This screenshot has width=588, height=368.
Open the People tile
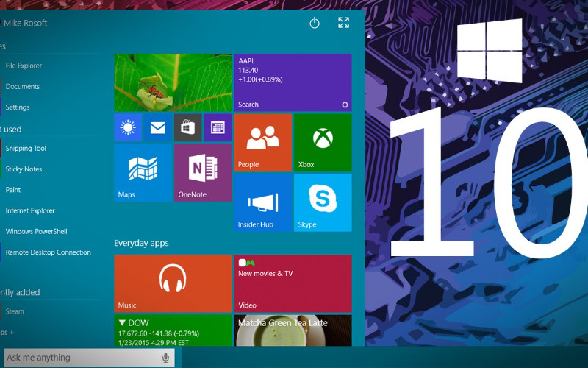[263, 143]
